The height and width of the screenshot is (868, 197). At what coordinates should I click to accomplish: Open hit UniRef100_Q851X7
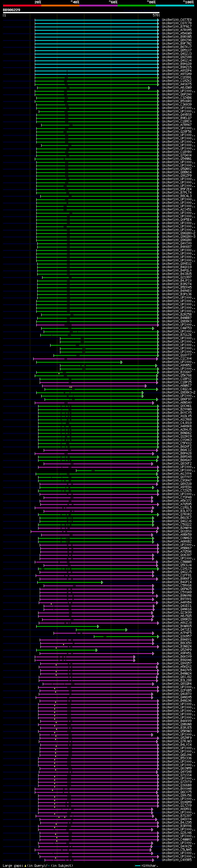click(177, 50)
